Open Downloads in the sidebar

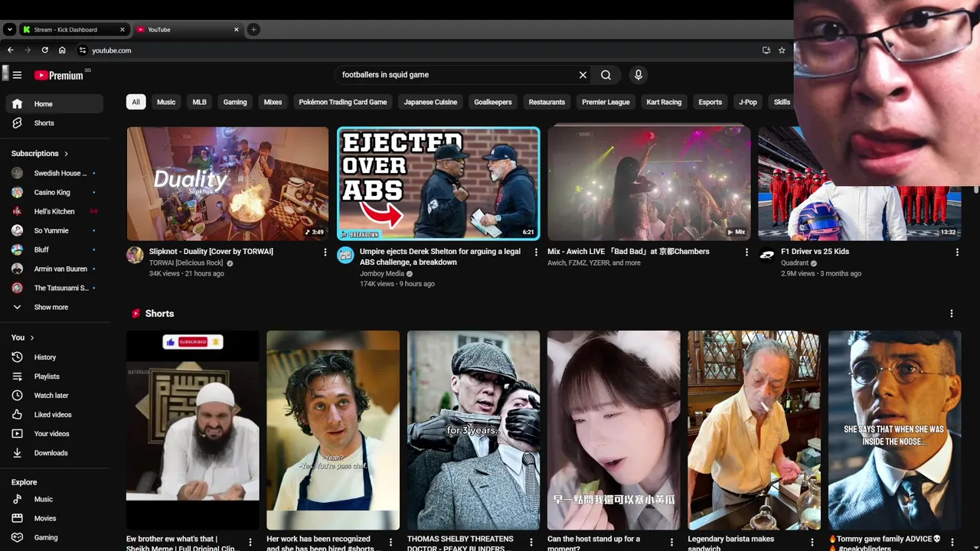(54, 453)
